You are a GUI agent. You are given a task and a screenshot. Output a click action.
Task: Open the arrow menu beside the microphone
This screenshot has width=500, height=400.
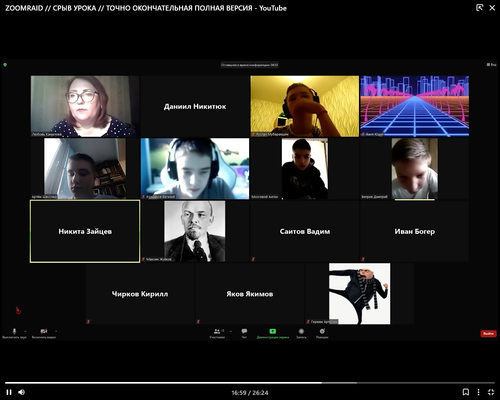(25, 331)
